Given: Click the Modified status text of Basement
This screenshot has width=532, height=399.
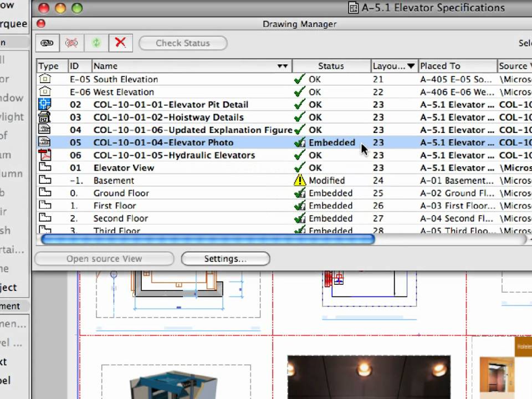Looking at the screenshot, I should 327,181.
